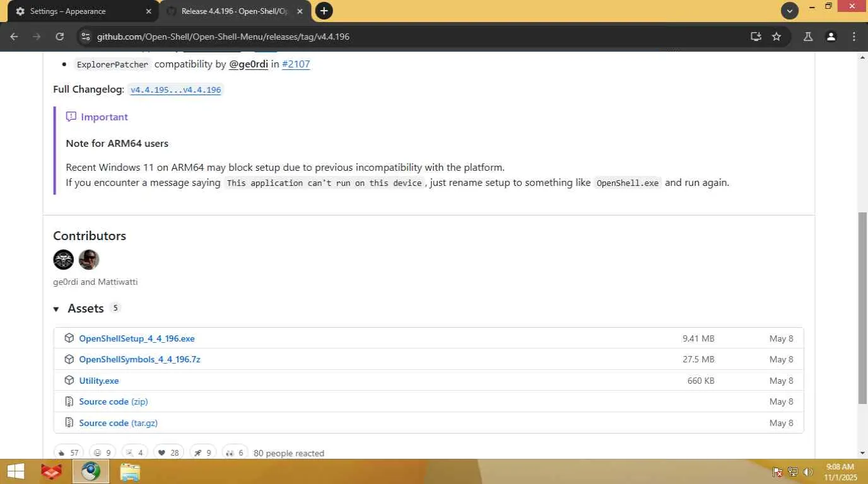Click the install app icon in address bar
The image size is (868, 484).
(756, 37)
